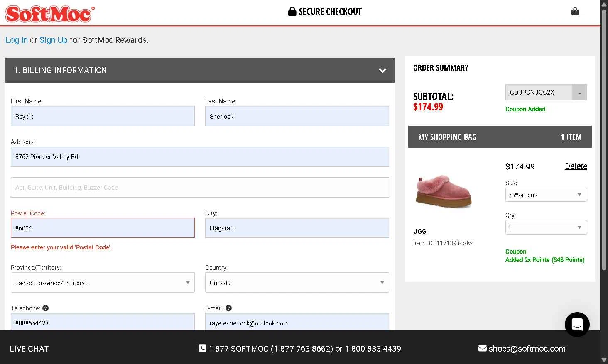The height and width of the screenshot is (364, 608).
Task: Open the chat bubble widget
Action: coord(577,324)
